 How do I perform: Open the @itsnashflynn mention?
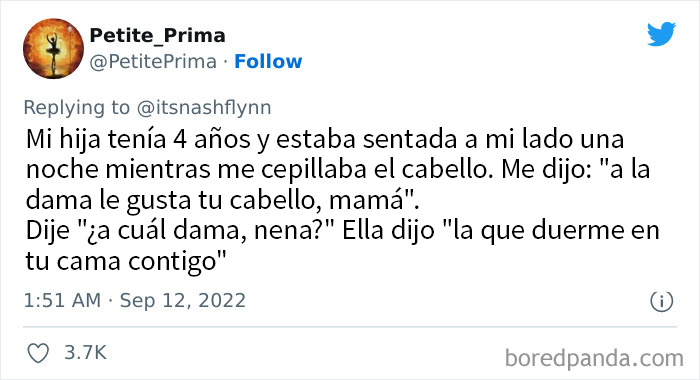point(204,108)
